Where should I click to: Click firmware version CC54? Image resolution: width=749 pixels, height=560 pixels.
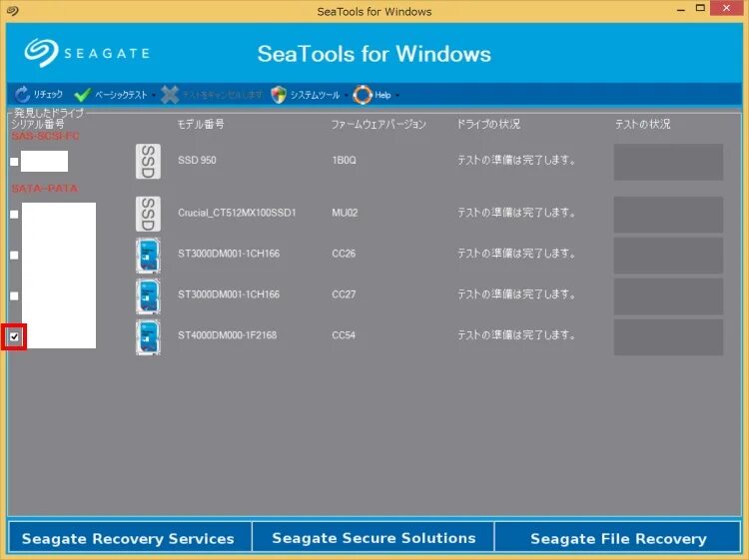(344, 335)
